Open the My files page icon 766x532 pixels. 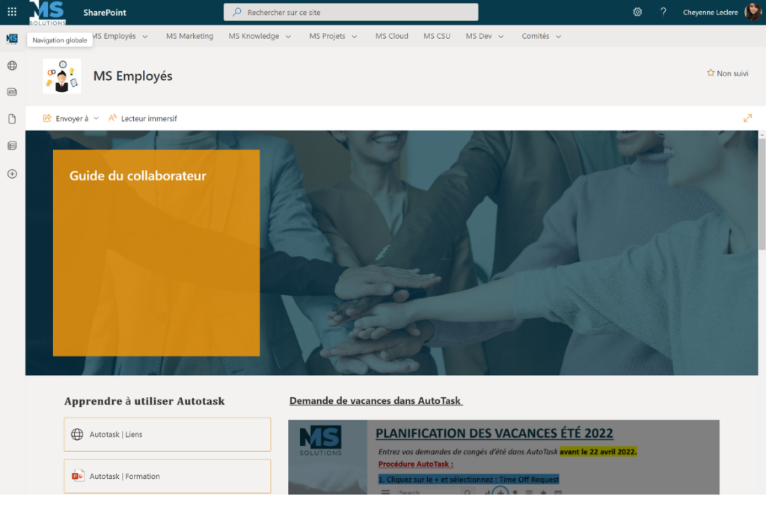pyautogui.click(x=12, y=119)
